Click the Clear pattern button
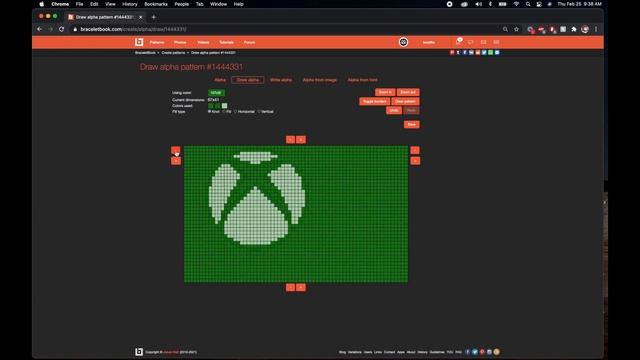This screenshot has width=640, height=360. click(x=405, y=101)
